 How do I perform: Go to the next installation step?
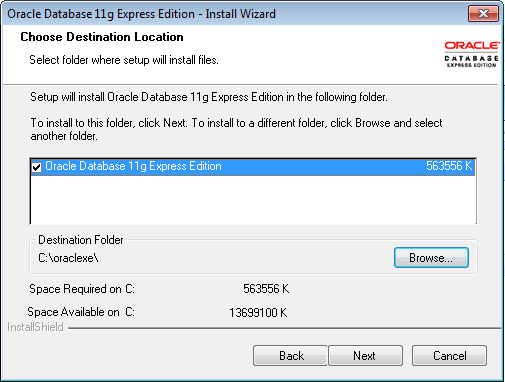click(365, 356)
